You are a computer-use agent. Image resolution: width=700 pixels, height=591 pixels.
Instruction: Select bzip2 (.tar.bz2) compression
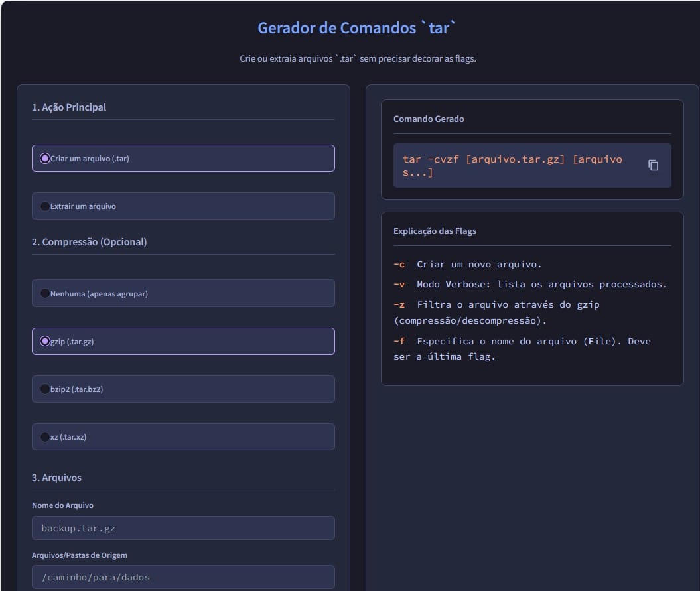click(183, 389)
